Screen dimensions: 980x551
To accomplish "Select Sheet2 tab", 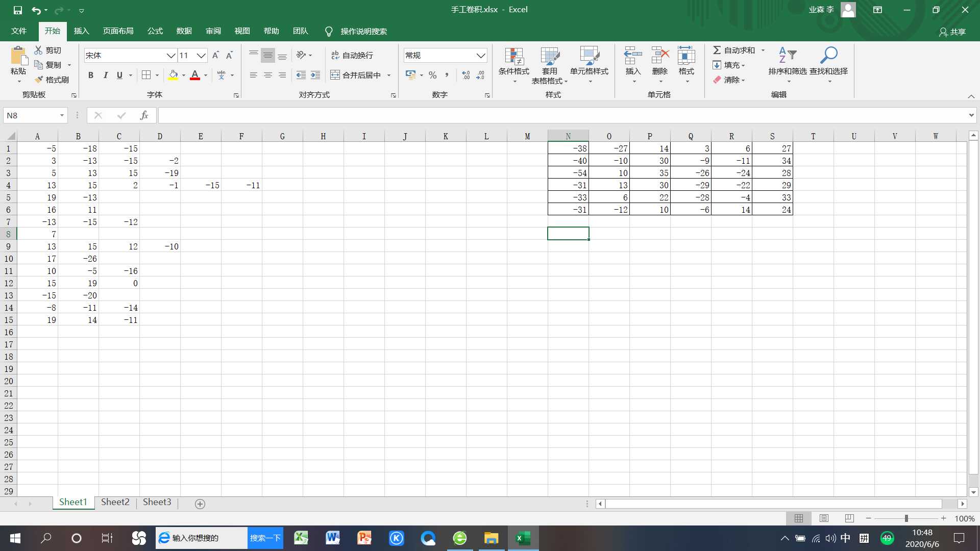I will click(x=115, y=502).
